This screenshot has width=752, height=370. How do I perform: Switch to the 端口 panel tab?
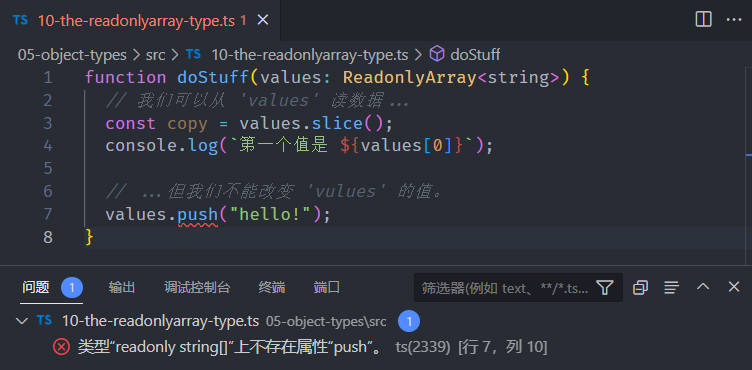[x=327, y=287]
